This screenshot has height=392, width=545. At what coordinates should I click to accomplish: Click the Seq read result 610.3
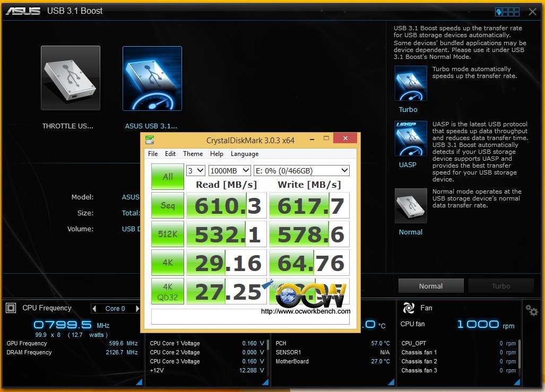226,205
